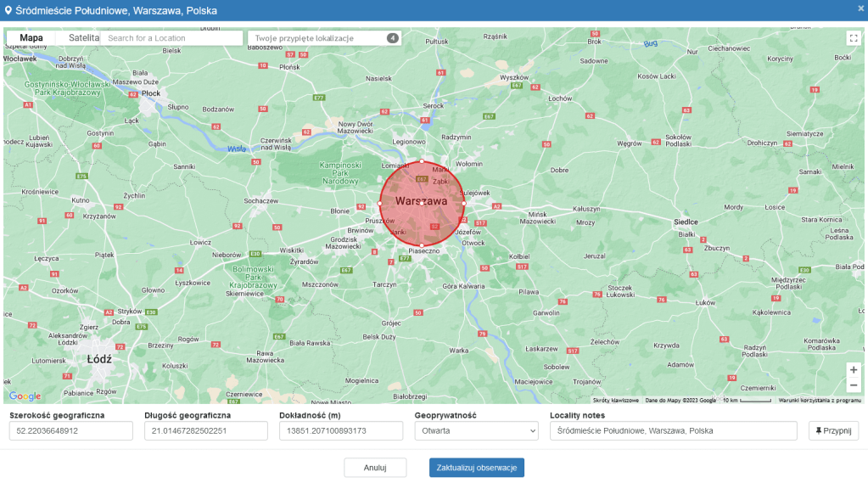Click the Search for a Location field
Viewport: 868px width, 483px height.
[172, 38]
